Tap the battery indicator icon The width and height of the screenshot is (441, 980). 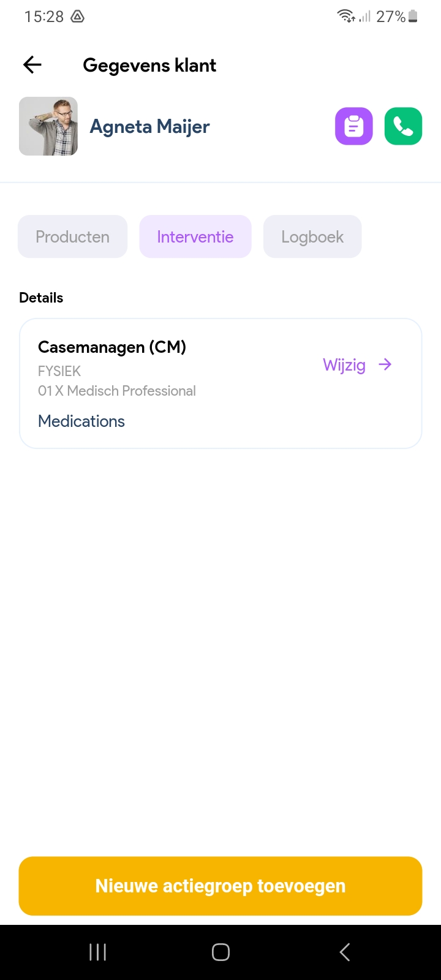coord(413,17)
